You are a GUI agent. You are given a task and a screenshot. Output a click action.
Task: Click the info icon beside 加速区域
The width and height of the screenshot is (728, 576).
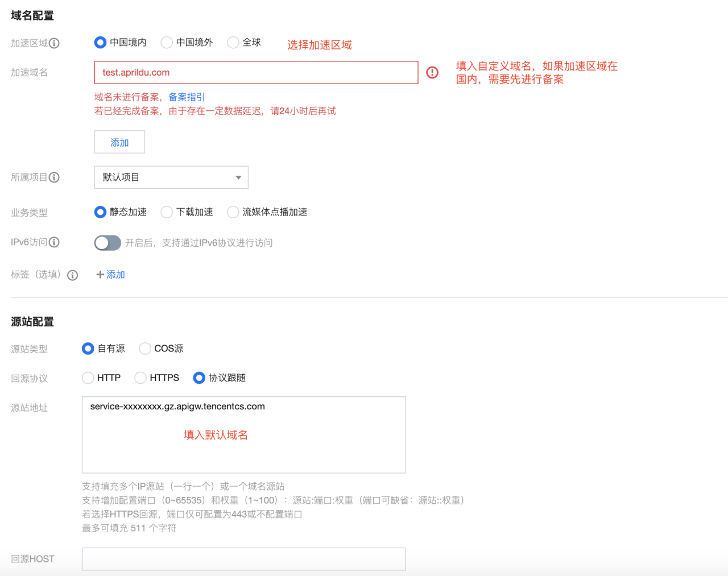54,43
